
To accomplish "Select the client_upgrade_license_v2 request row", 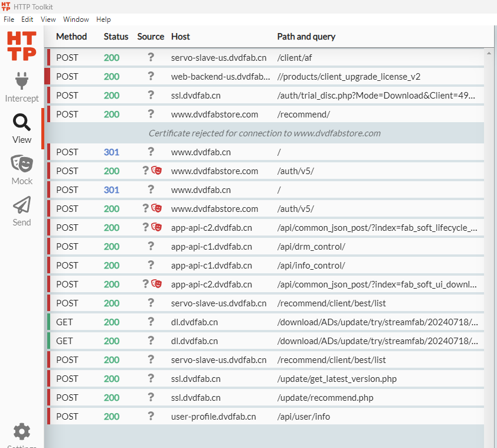I will pos(266,76).
